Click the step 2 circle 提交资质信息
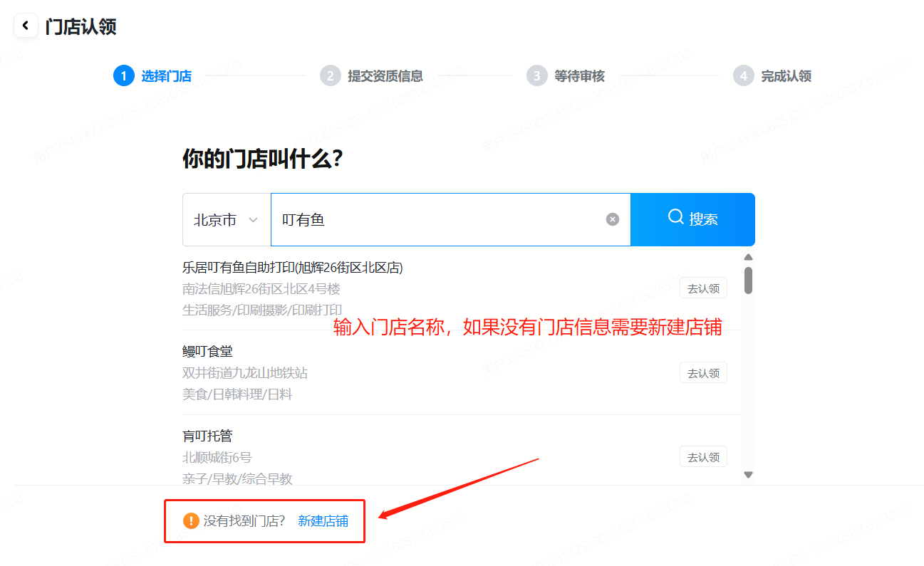This screenshot has width=924, height=566. click(x=330, y=75)
